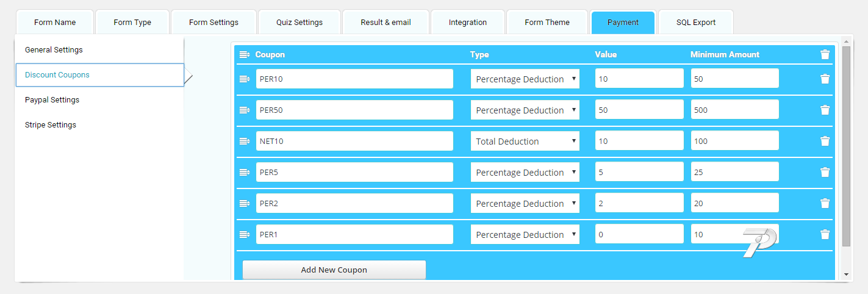This screenshot has height=294, width=868.
Task: Click the Value field for PER50
Action: coord(639,110)
